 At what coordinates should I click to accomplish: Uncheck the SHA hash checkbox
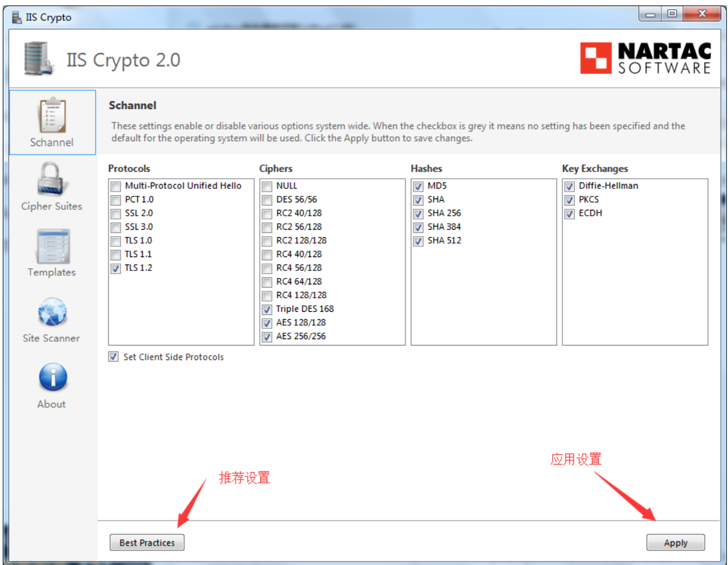(418, 200)
